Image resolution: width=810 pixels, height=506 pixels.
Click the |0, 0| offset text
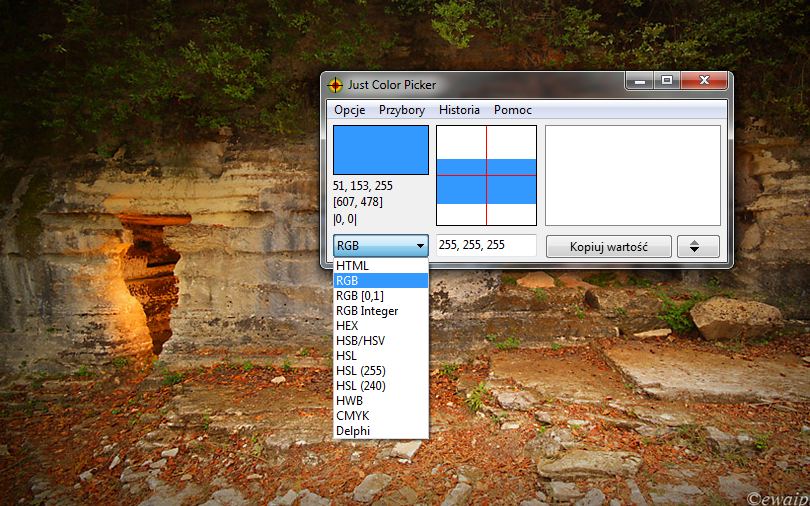pos(345,219)
